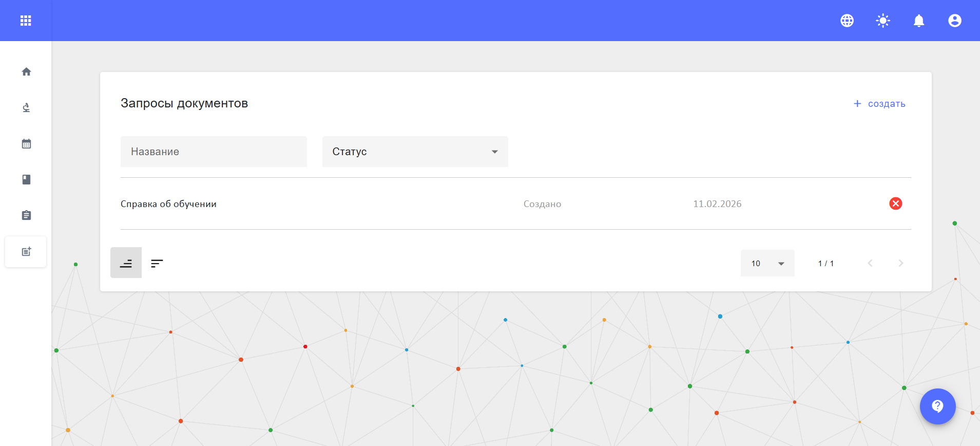Open notifications bell
This screenshot has width=980, height=446.
click(919, 21)
